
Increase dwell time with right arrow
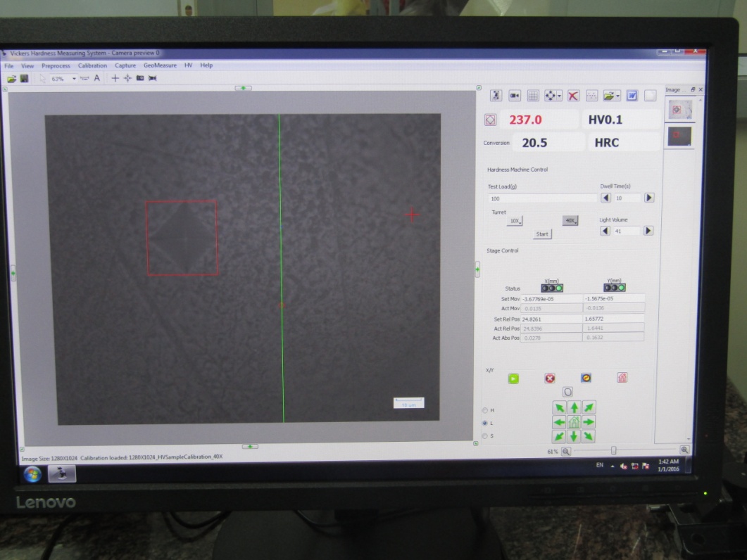point(649,198)
